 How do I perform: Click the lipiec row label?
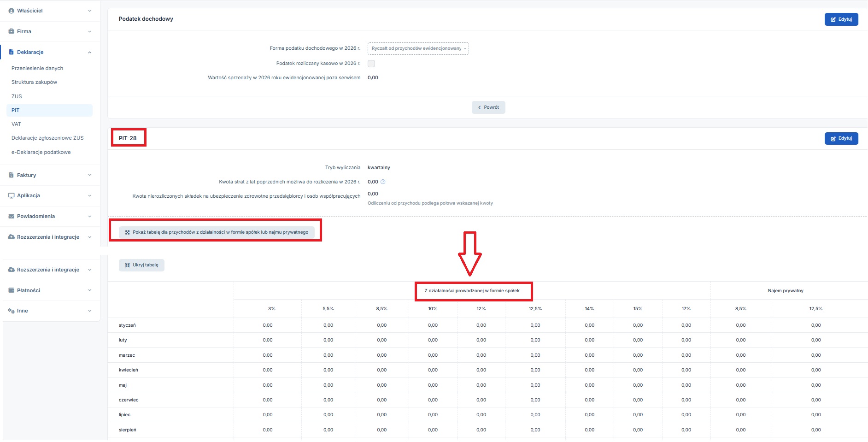point(124,414)
